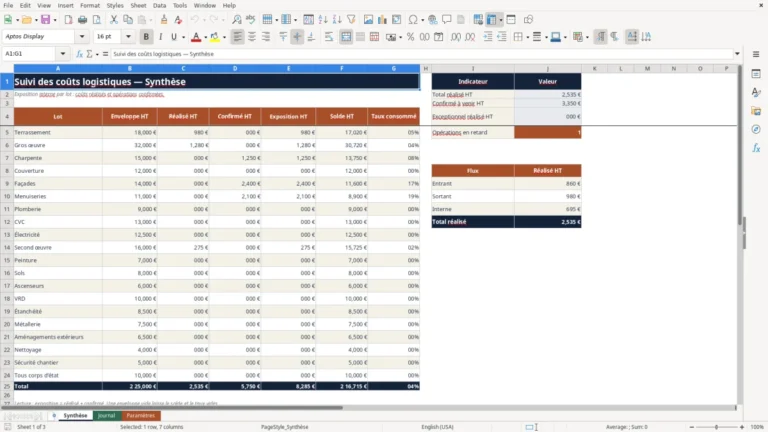Toggle Center Vertically alignment
768x432 pixels.
click(x=297, y=37)
